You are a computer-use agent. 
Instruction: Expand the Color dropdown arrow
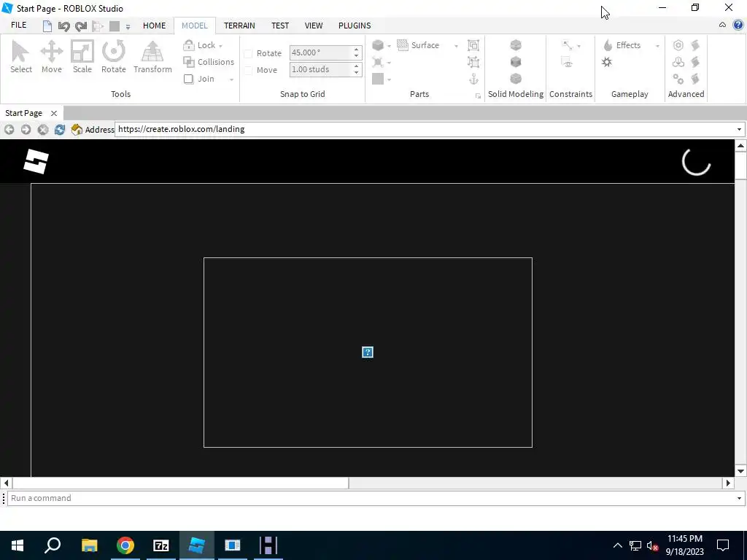(389, 80)
